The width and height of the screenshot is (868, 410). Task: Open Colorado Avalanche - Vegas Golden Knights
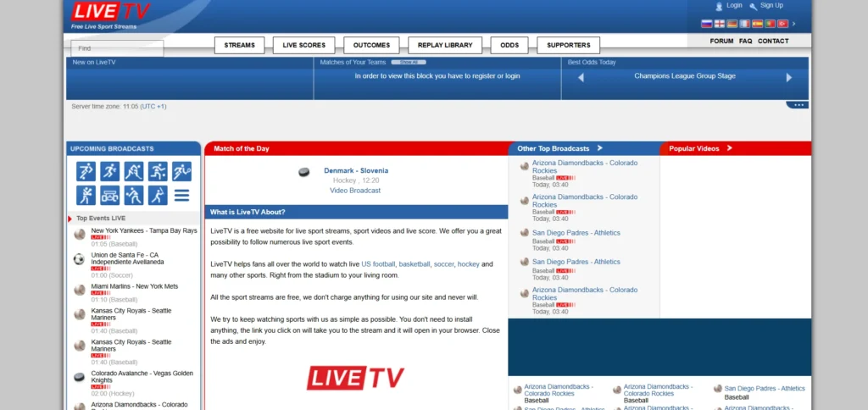142,377
